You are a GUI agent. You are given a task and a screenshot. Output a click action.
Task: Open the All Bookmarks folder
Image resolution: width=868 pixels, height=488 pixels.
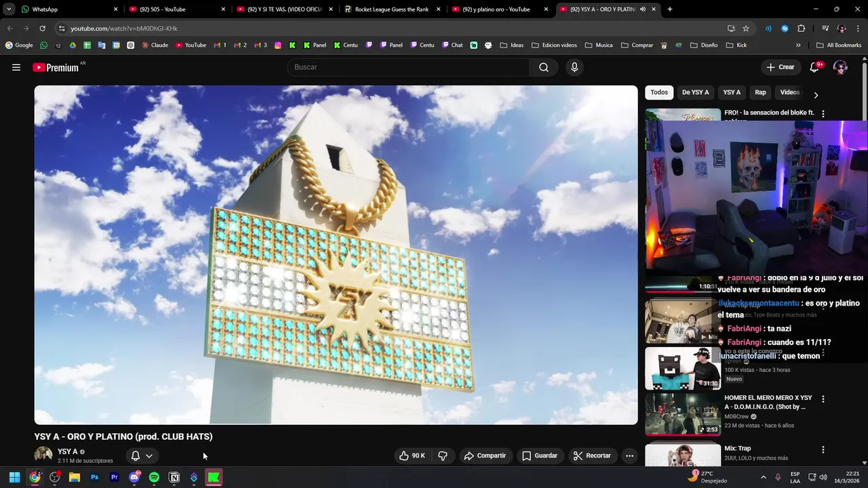click(x=839, y=45)
